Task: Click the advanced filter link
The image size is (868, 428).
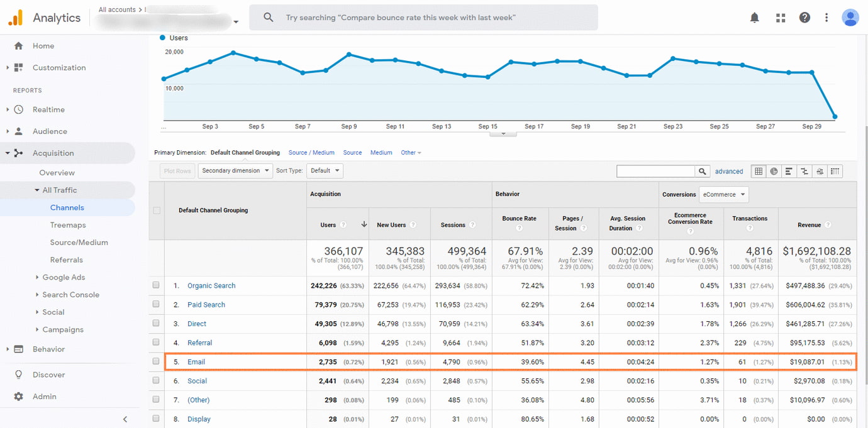Action: pos(729,171)
